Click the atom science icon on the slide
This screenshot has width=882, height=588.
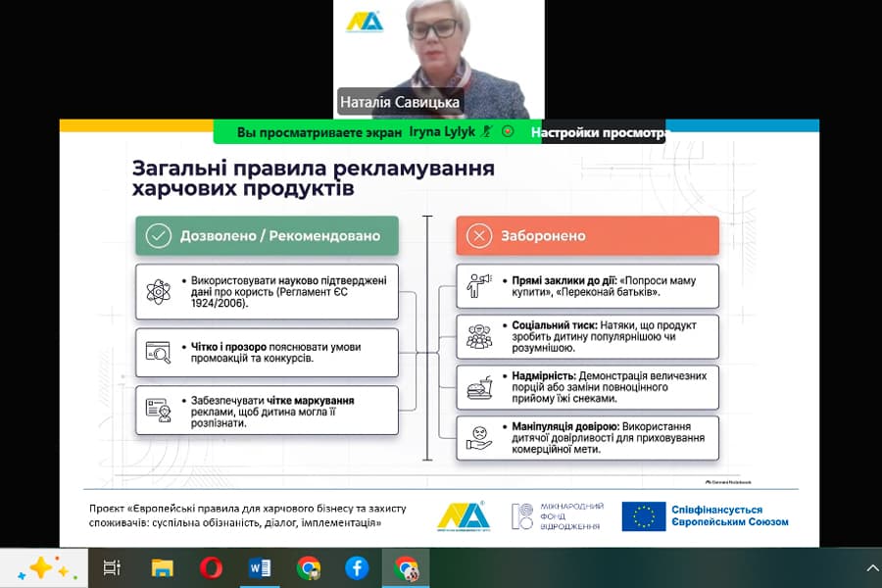[x=158, y=291]
